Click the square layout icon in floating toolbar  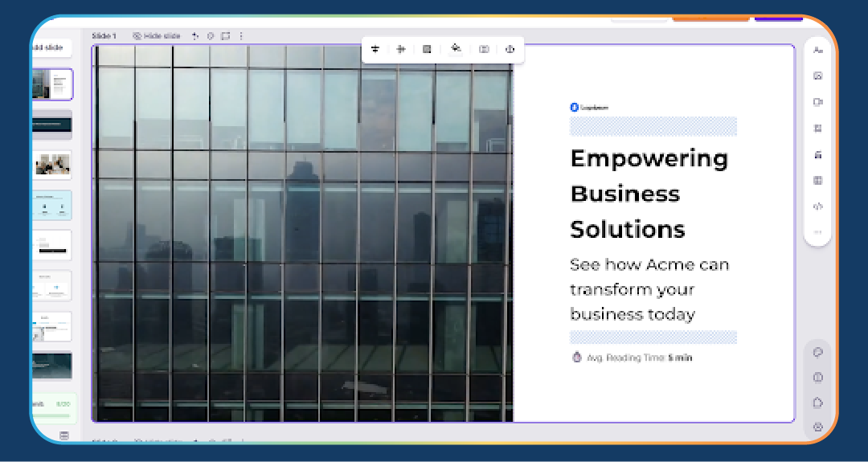tap(427, 49)
